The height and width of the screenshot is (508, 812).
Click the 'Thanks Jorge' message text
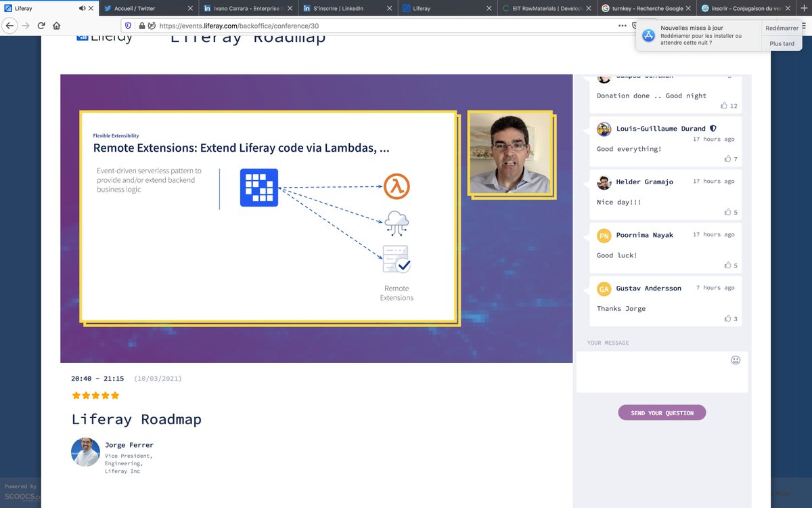tap(621, 308)
